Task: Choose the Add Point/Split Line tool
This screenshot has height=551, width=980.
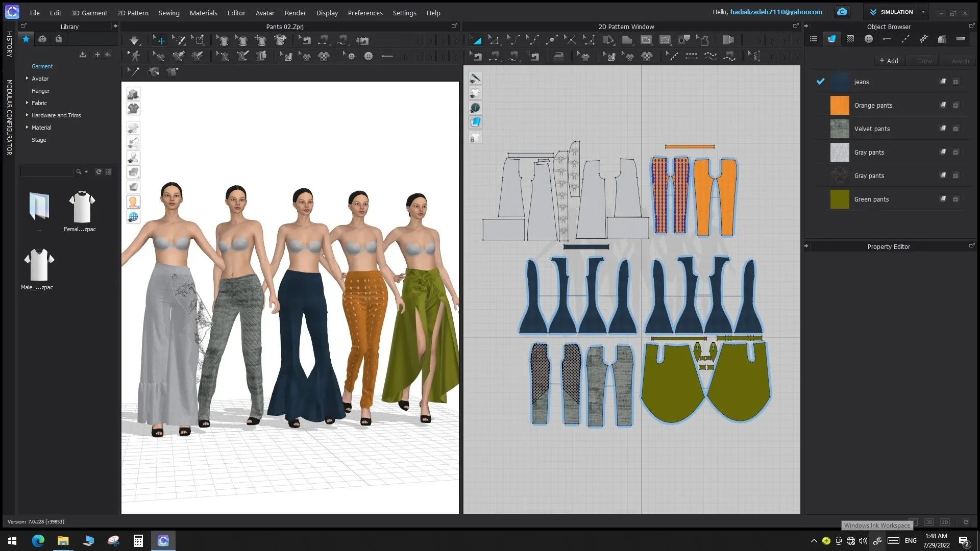Action: coord(551,40)
